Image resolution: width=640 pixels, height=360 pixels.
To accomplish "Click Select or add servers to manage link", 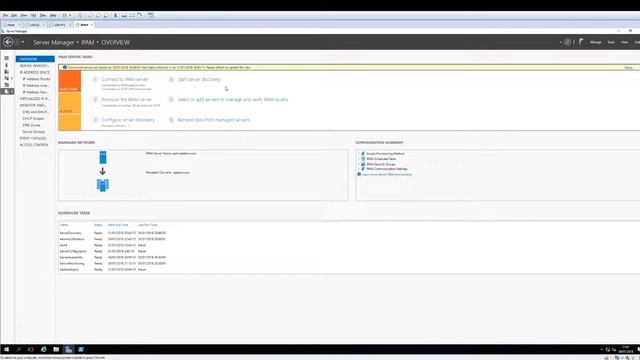I will tap(233, 100).
